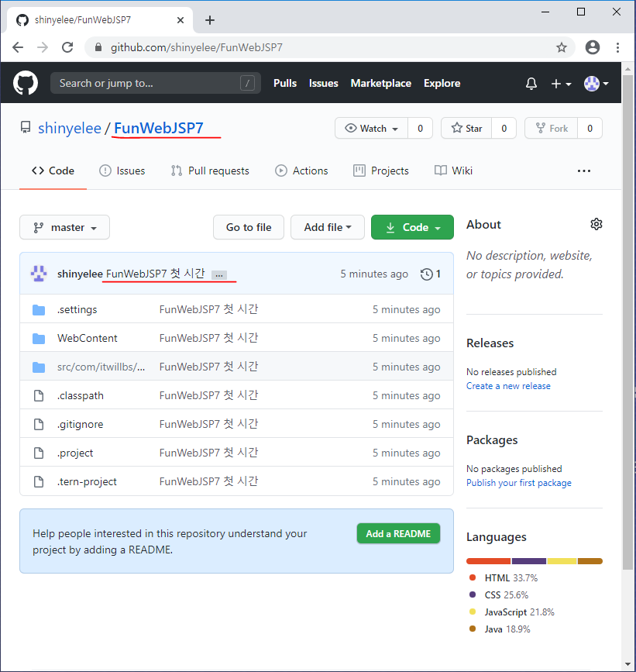This screenshot has width=636, height=672.
Task: Click the GitHub Octocat logo
Action: coord(26,83)
